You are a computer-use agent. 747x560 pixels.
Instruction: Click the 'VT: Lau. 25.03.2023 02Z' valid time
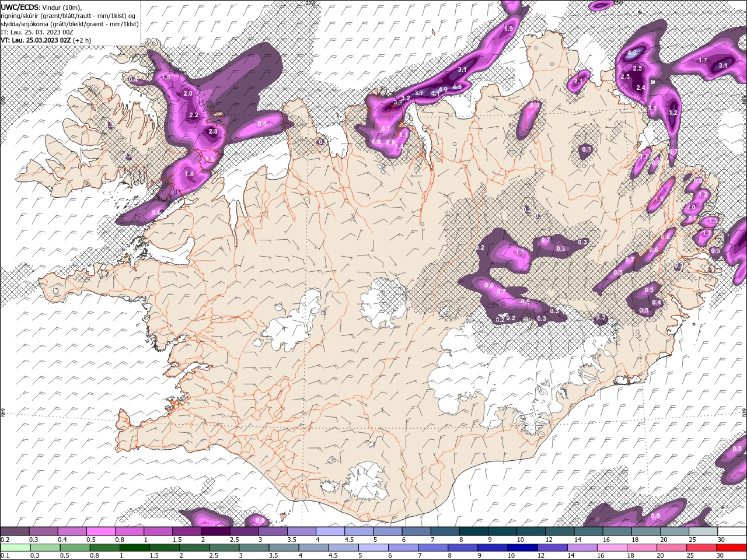click(x=36, y=40)
